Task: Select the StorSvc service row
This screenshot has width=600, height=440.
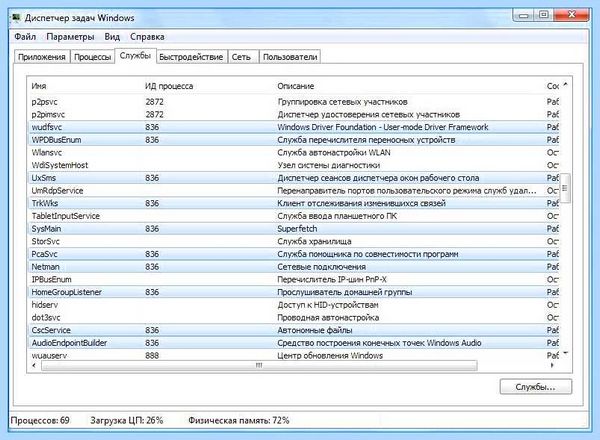Action: pos(295,241)
